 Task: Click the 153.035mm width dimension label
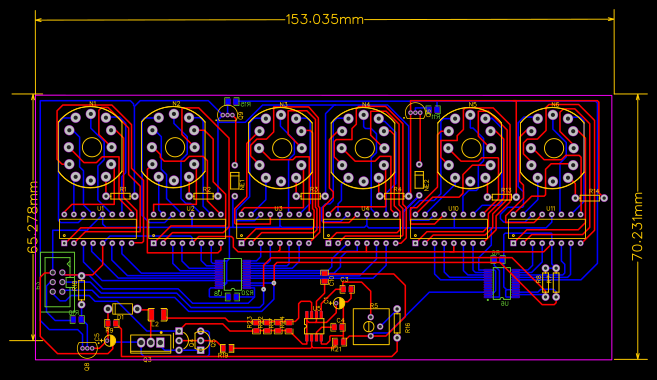click(325, 19)
